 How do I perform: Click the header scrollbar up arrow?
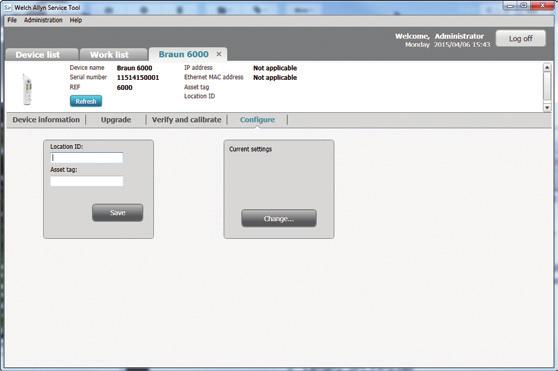pos(547,67)
